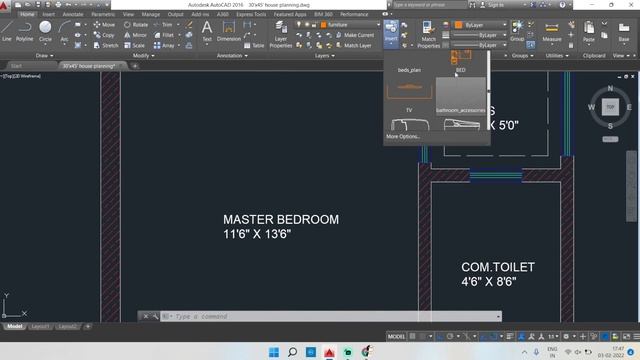Expand the Modify panel
Screen dimensions: 640x360
click(144, 56)
